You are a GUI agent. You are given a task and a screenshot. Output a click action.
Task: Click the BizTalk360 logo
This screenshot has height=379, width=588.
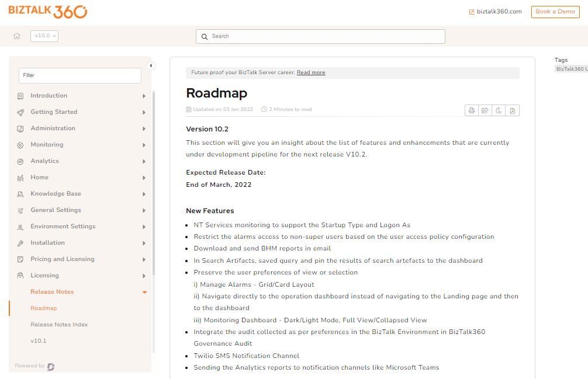click(48, 11)
